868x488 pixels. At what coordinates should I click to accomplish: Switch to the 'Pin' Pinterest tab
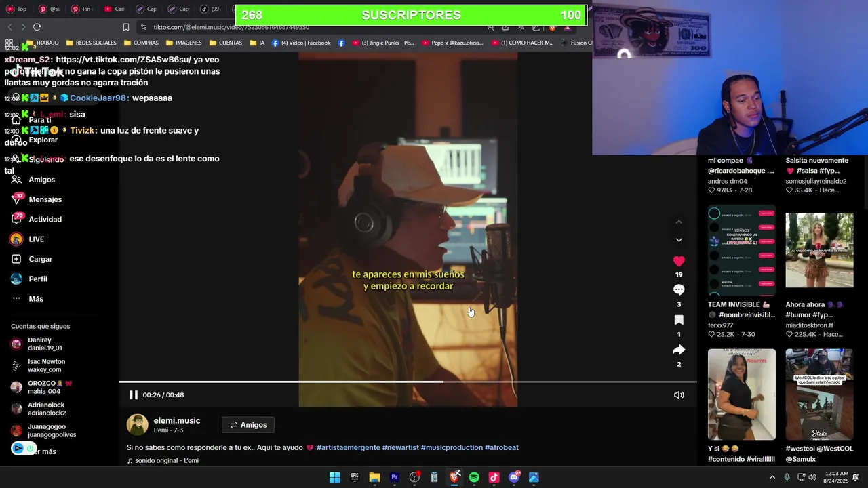click(x=83, y=9)
